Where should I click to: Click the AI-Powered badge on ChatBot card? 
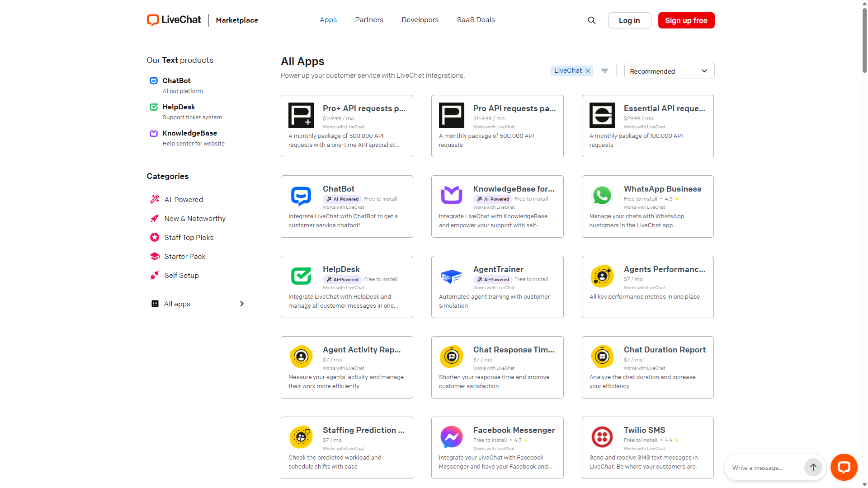click(x=342, y=199)
